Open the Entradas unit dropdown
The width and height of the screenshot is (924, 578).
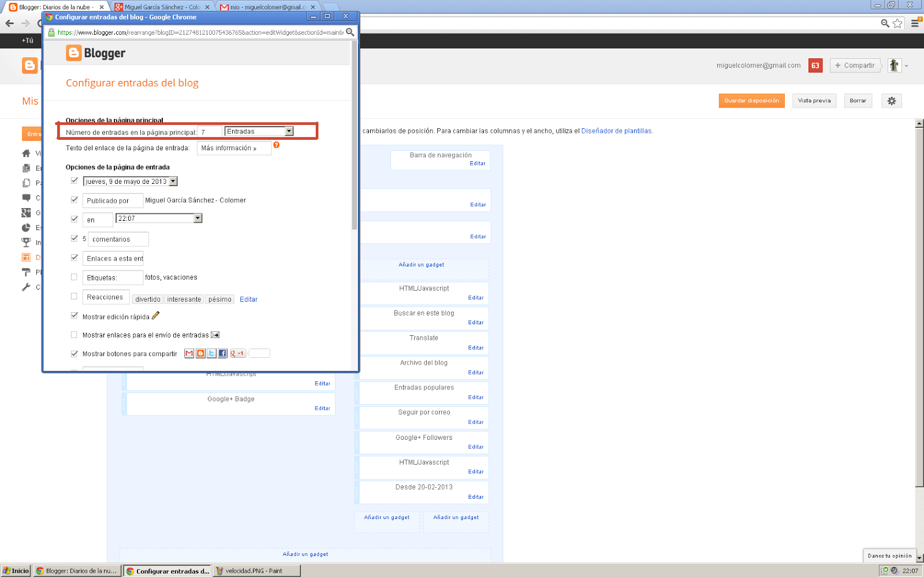click(x=259, y=131)
